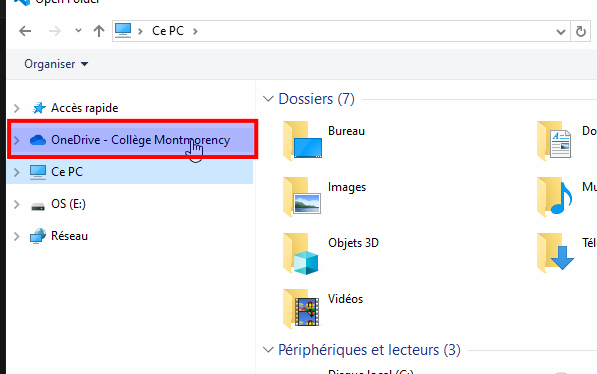The image size is (597, 374).
Task: Open the Organiser menu
Action: (56, 64)
